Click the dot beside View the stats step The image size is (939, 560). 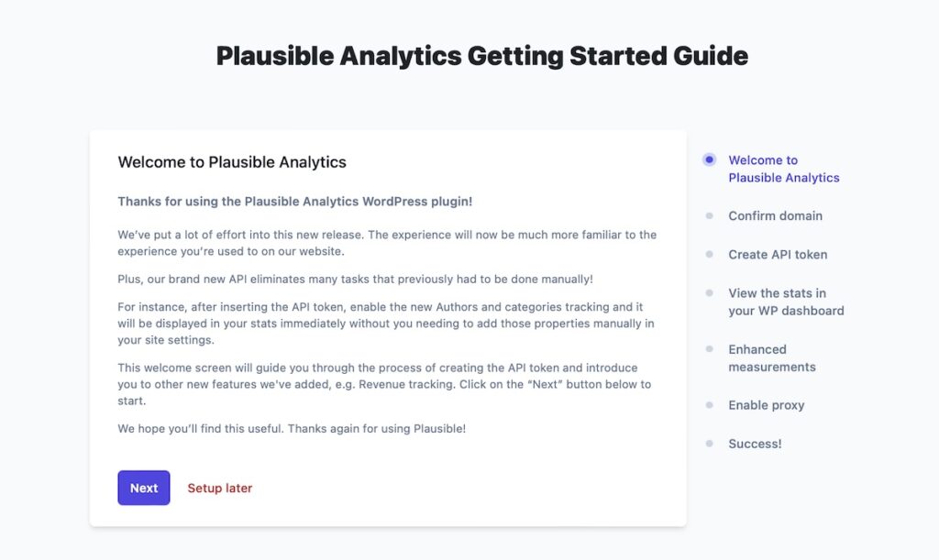click(709, 292)
